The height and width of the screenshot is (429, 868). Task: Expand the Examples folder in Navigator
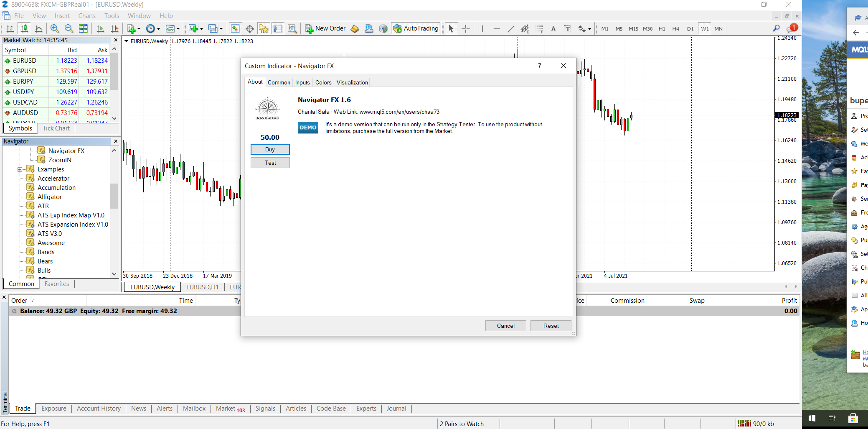pyautogui.click(x=20, y=169)
